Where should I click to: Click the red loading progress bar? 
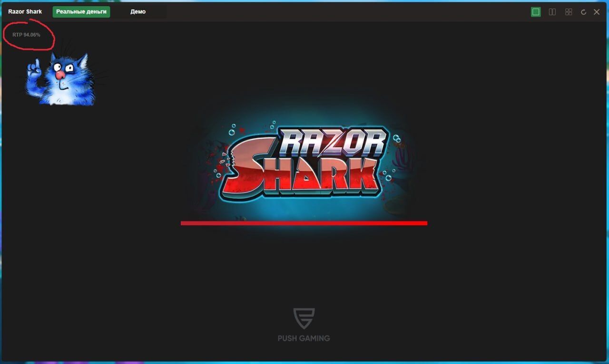[x=304, y=223]
